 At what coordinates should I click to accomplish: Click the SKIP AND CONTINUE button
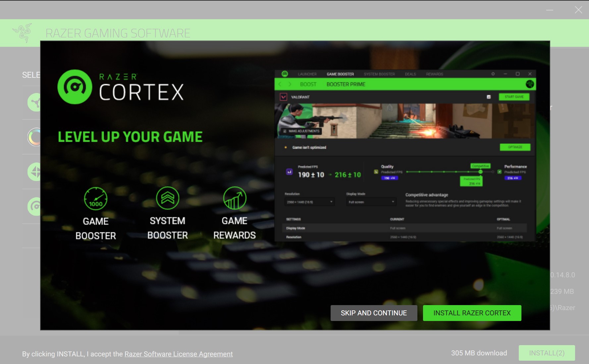click(x=374, y=313)
